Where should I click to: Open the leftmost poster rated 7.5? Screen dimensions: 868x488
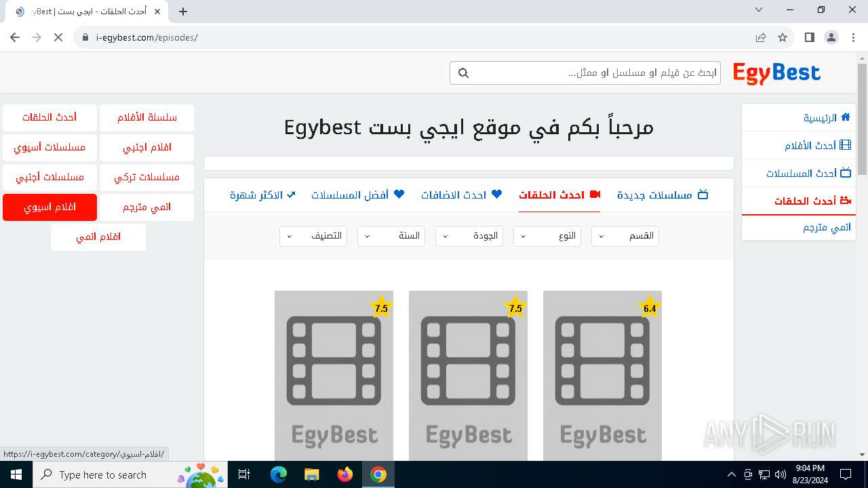[334, 376]
